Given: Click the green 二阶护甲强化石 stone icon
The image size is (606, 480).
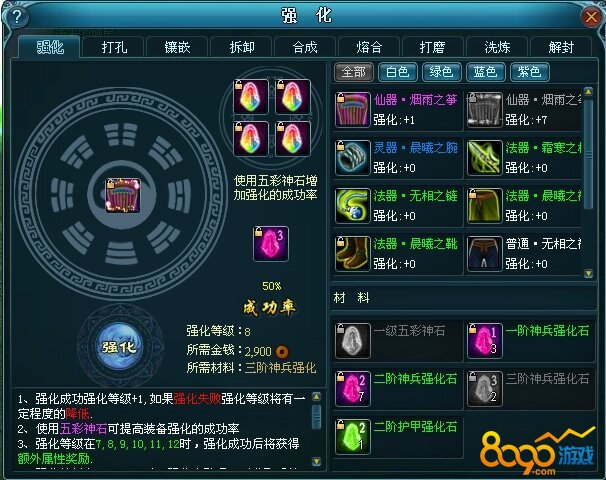Looking at the screenshot, I should pyautogui.click(x=352, y=436).
